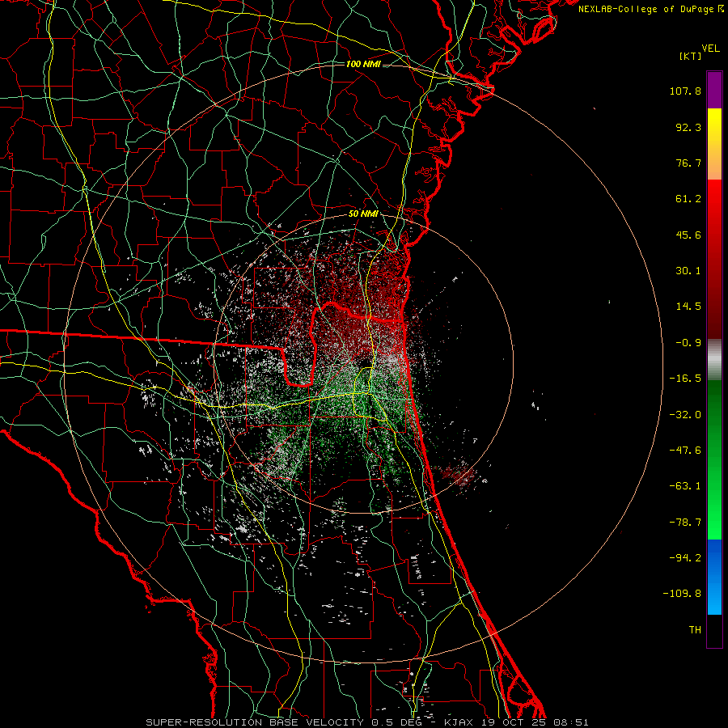Viewport: 728px width, 728px height.
Task: Click the -63.1 legend value
Action: [x=685, y=486]
